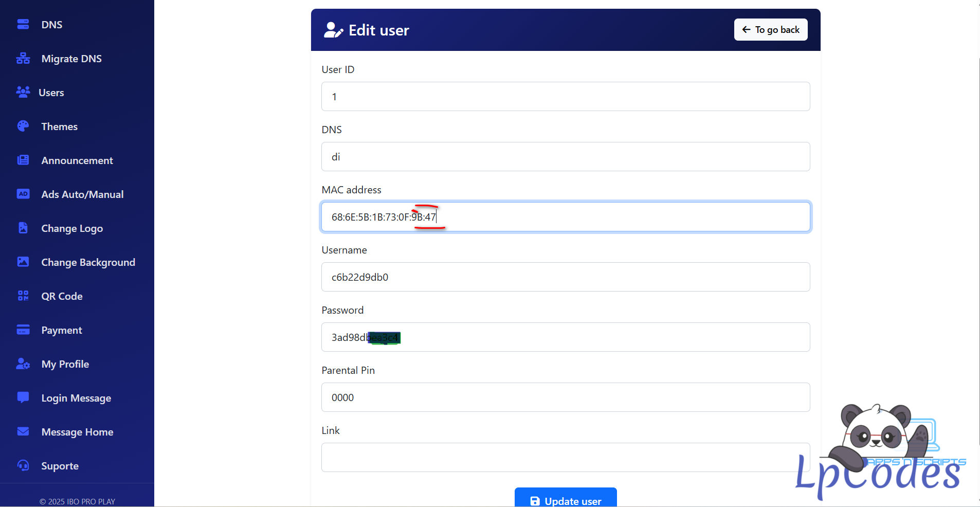The width and height of the screenshot is (980, 507).
Task: Select the Parental Pin field
Action: [566, 397]
